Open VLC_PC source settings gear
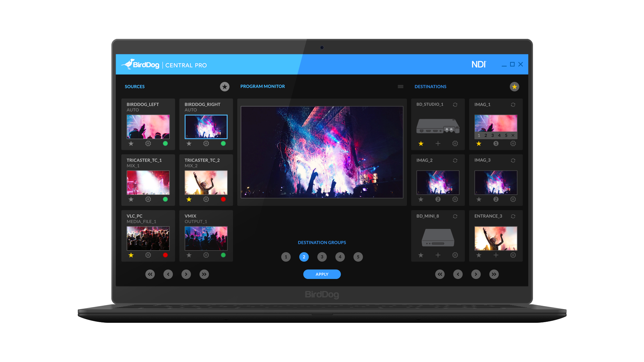Image resolution: width=644 pixels, height=362 pixels. [x=148, y=255]
